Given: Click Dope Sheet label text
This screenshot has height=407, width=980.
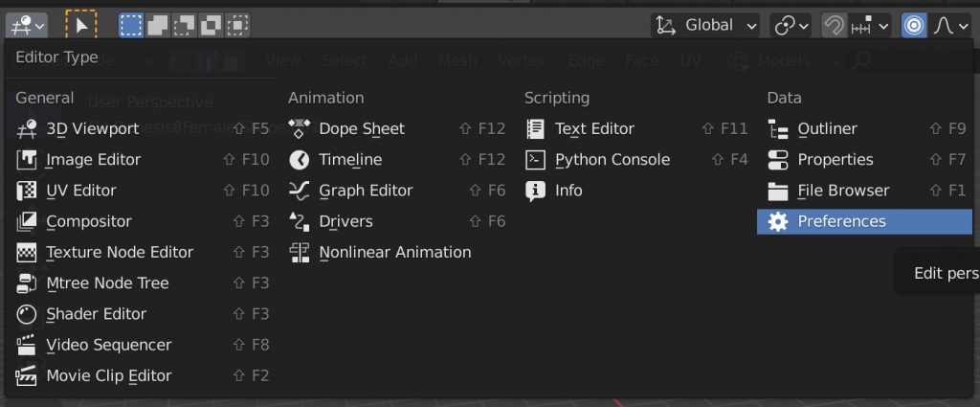Looking at the screenshot, I should pos(362,128).
